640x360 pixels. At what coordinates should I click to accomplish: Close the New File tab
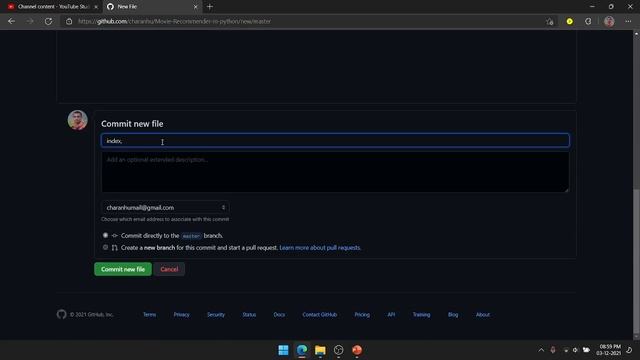tap(196, 7)
